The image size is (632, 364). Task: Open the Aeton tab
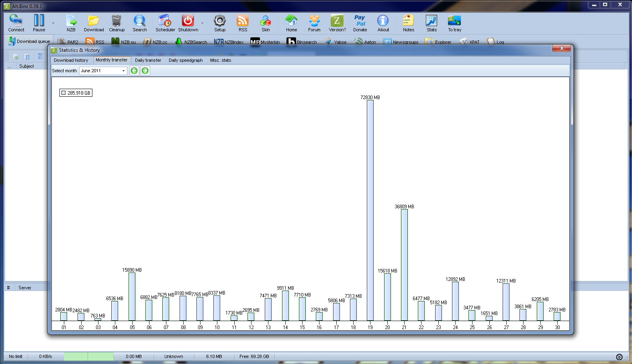(365, 42)
